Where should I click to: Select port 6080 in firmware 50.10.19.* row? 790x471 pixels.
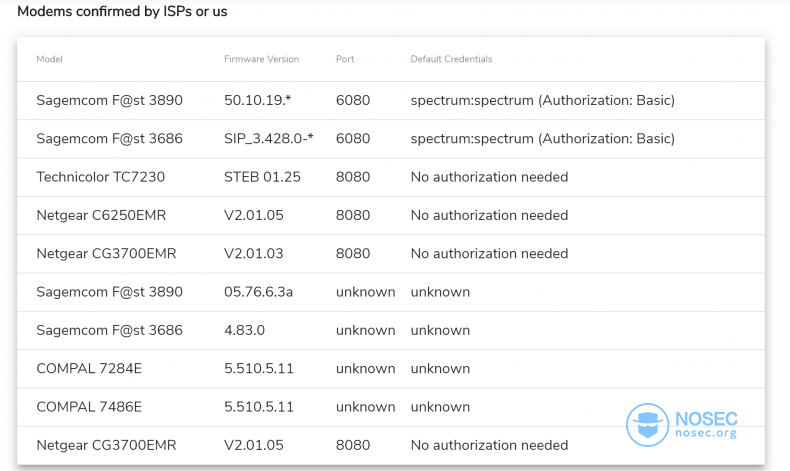tap(353, 100)
